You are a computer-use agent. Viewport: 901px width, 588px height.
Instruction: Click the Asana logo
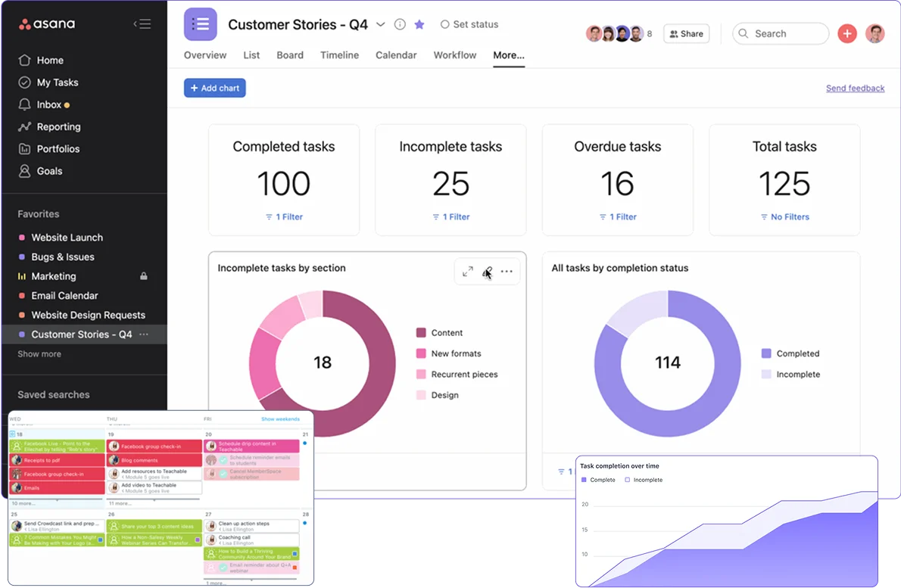click(x=47, y=24)
